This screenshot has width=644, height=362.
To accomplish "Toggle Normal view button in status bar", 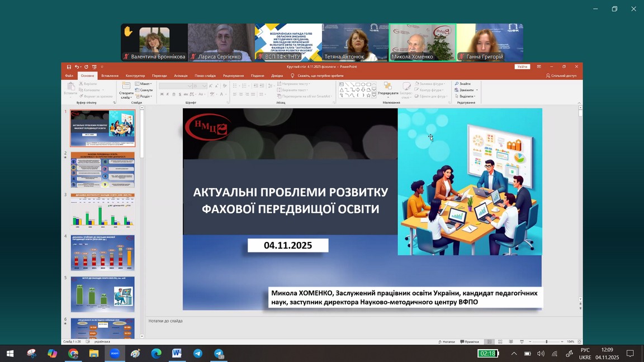I will (489, 341).
